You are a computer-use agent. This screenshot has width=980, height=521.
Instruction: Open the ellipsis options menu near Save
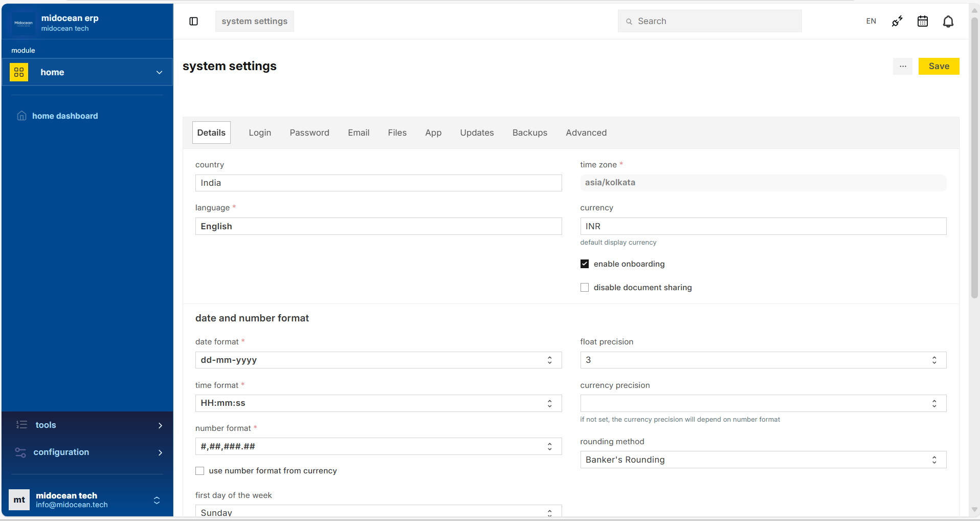click(902, 66)
